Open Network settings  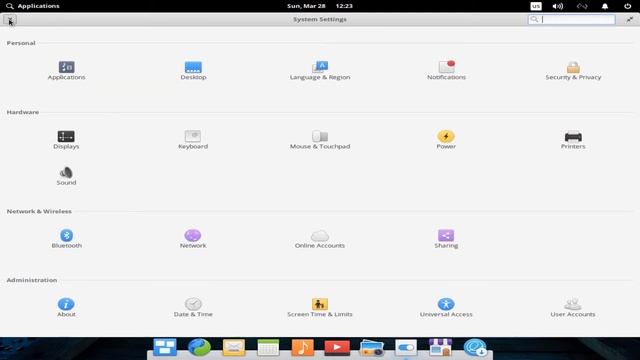[x=193, y=239]
